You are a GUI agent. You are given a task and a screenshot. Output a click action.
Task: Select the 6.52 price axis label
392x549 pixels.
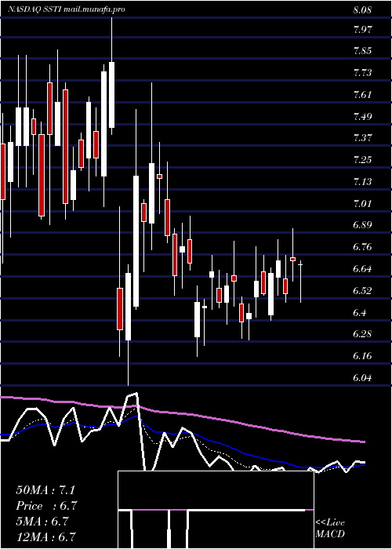(x=362, y=291)
